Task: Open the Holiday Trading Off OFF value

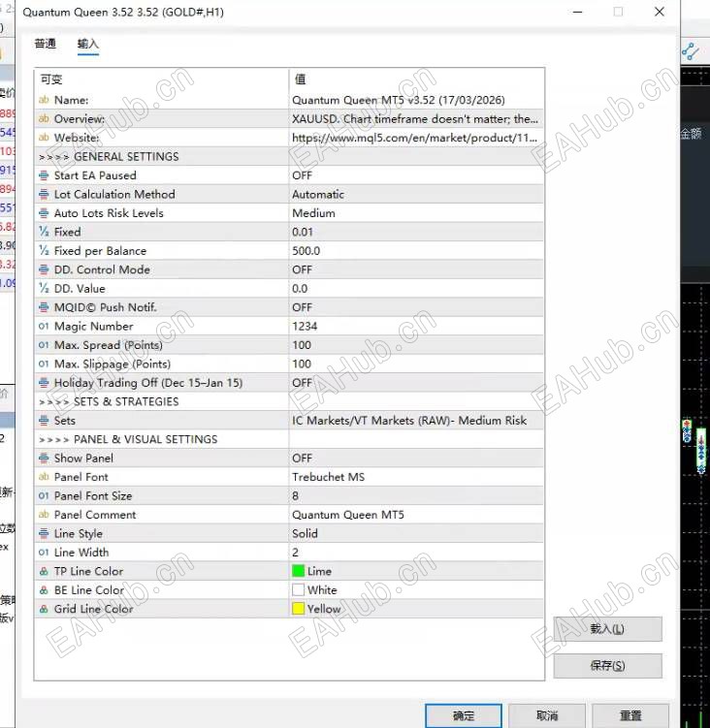Action: [416, 383]
